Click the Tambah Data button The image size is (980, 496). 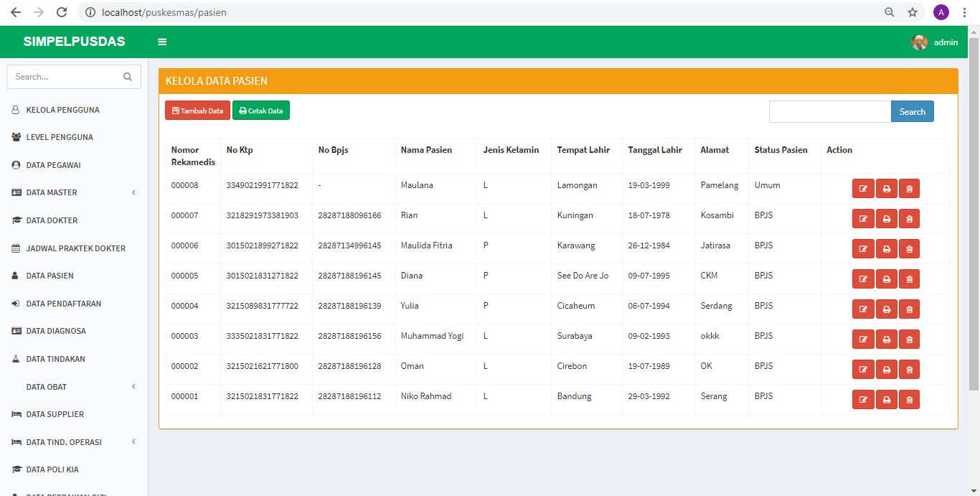pyautogui.click(x=197, y=111)
